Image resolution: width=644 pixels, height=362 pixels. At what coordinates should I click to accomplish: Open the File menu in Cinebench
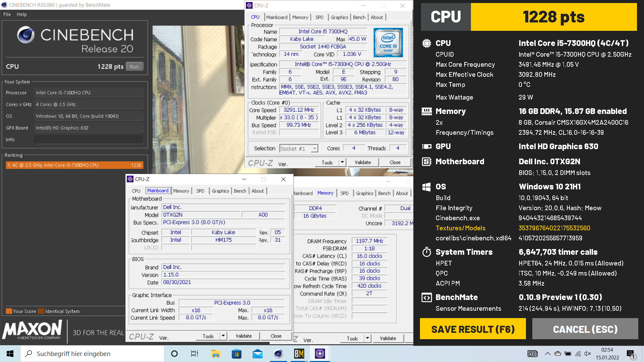[x=7, y=14]
